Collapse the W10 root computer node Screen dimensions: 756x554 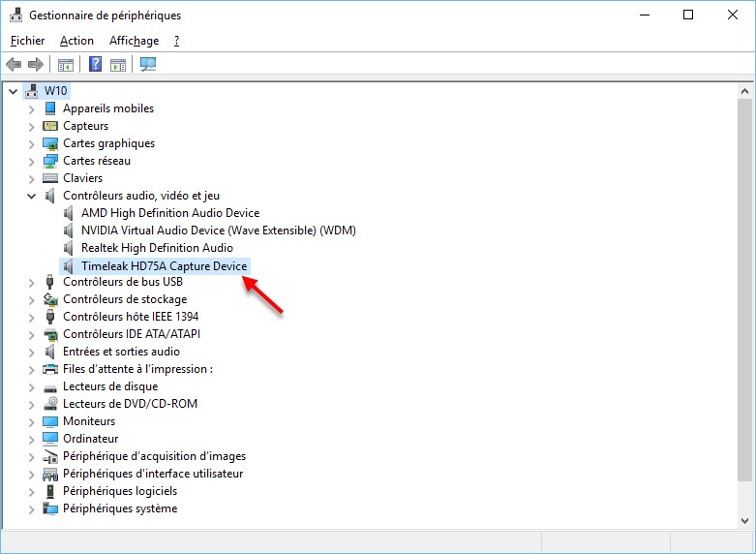pyautogui.click(x=13, y=91)
